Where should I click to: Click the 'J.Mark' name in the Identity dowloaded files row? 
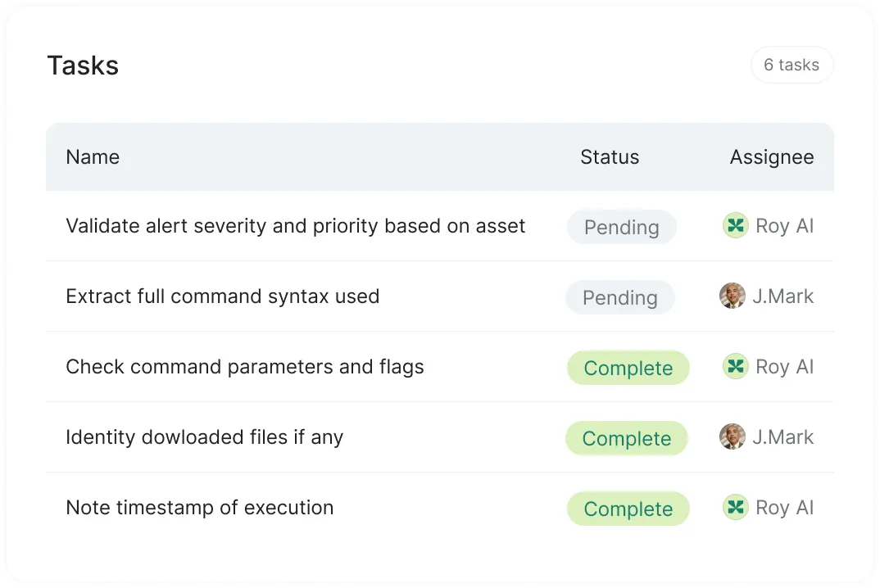[783, 437]
